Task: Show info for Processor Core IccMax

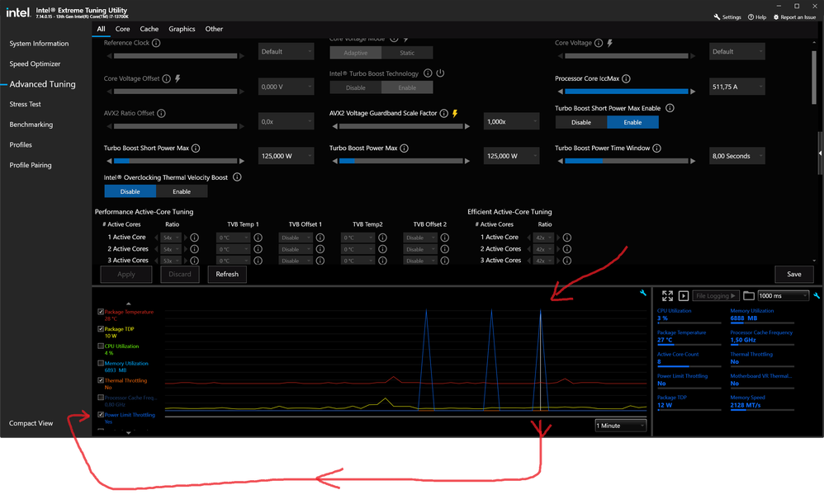Action: [x=626, y=78]
